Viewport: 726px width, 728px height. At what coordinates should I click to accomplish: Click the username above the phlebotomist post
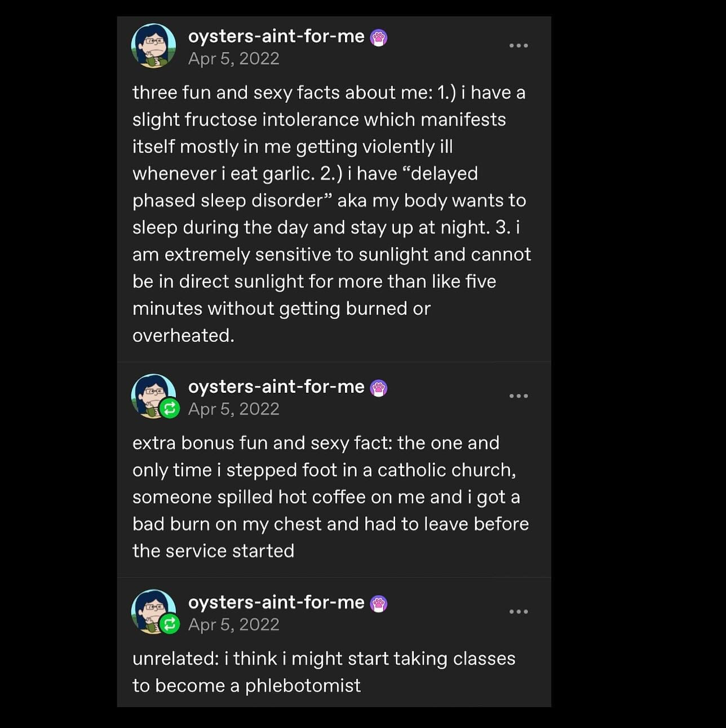click(276, 602)
